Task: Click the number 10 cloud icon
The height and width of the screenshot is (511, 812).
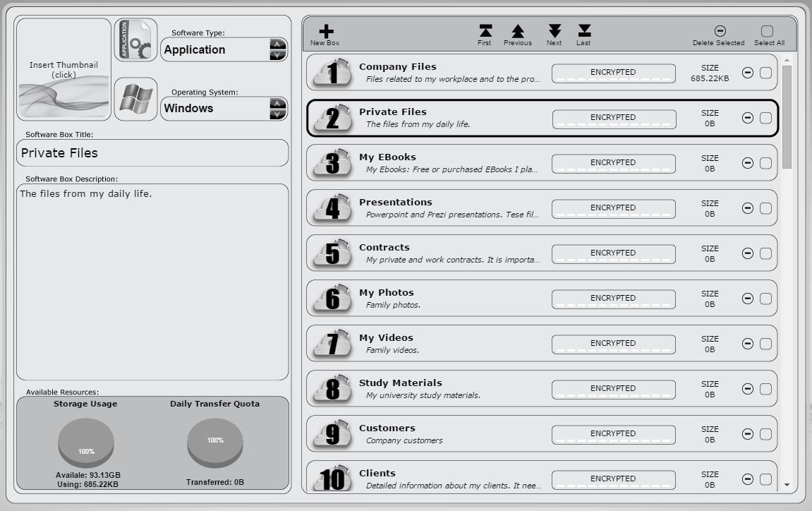Action: (x=332, y=479)
